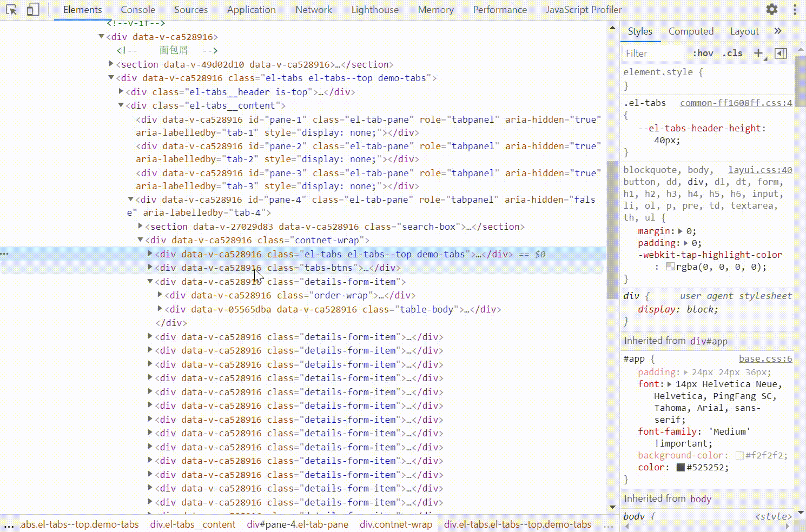806x532 pixels.
Task: Expand the margin shorthand triangle
Action: coord(681,231)
